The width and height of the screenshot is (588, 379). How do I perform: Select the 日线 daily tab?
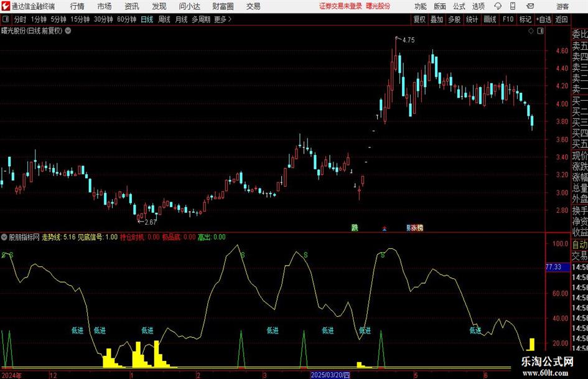[x=147, y=19]
